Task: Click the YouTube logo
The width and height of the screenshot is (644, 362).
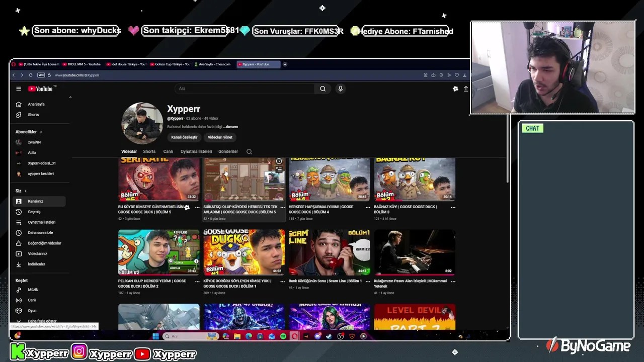Action: point(40,89)
